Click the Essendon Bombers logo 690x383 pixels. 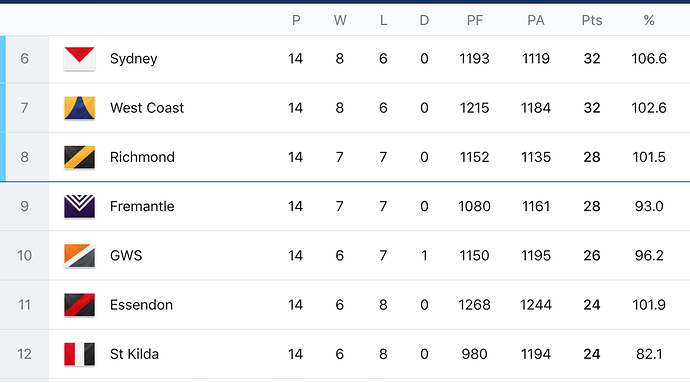coord(79,305)
